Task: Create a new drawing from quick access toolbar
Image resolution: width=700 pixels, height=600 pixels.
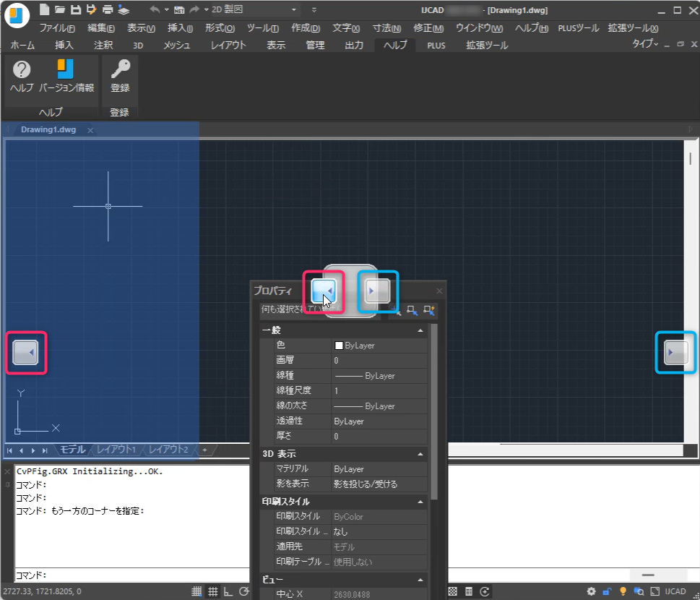Action: (x=44, y=9)
